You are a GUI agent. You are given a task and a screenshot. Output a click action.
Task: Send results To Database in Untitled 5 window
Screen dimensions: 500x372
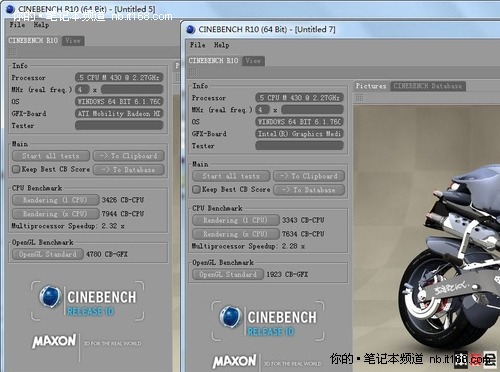tap(129, 170)
